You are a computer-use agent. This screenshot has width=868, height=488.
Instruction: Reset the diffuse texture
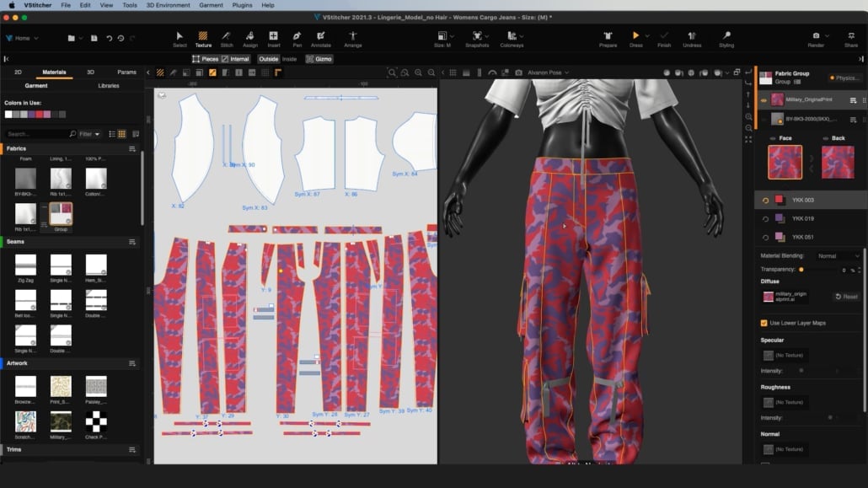(x=846, y=297)
